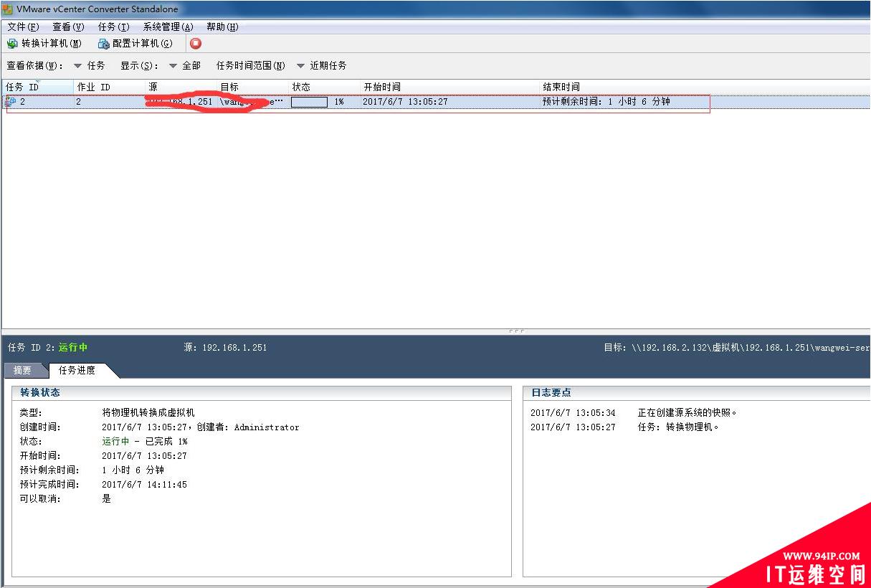The height and width of the screenshot is (588, 871).
Task: Expand the 全部 display dropdown
Action: [x=185, y=65]
